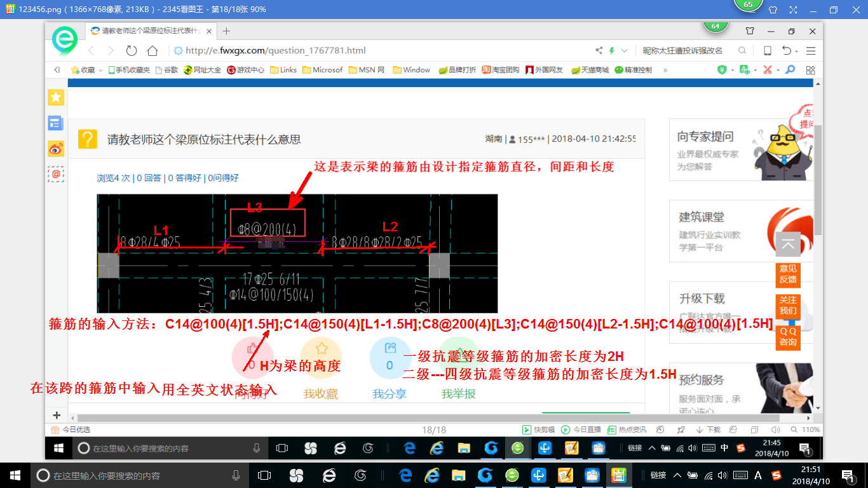Open Task View in the 21:51 taskbar
The height and width of the screenshot is (488, 868).
click(x=264, y=475)
